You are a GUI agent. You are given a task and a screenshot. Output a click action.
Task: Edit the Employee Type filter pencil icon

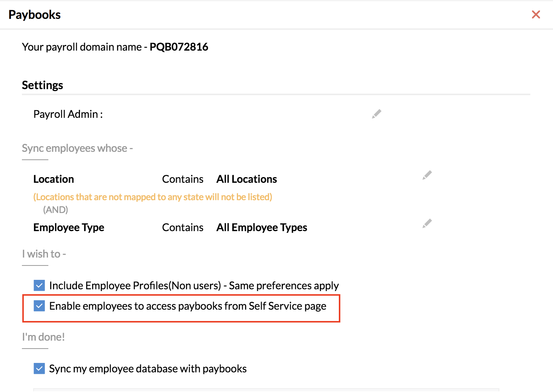pos(427,223)
